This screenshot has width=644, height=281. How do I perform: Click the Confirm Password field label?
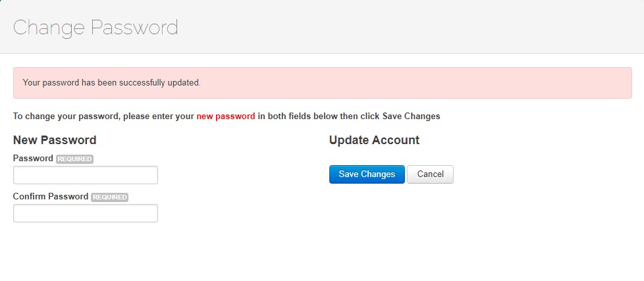[51, 197]
